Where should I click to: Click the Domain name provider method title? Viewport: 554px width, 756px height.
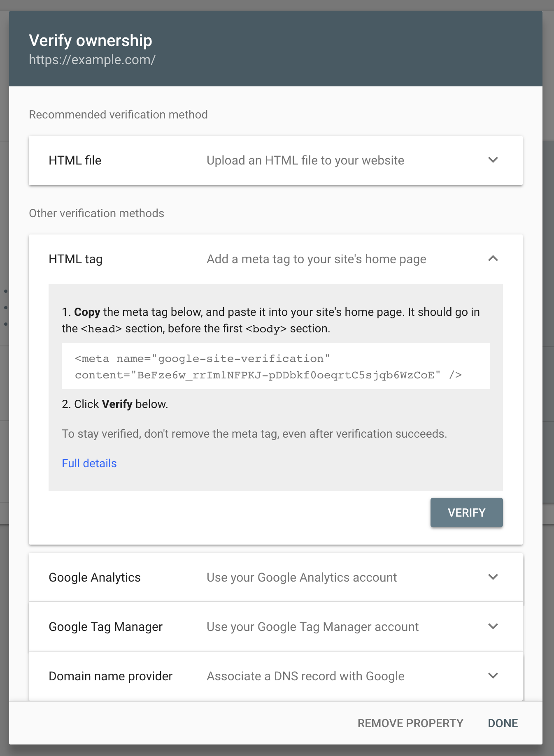click(x=111, y=676)
